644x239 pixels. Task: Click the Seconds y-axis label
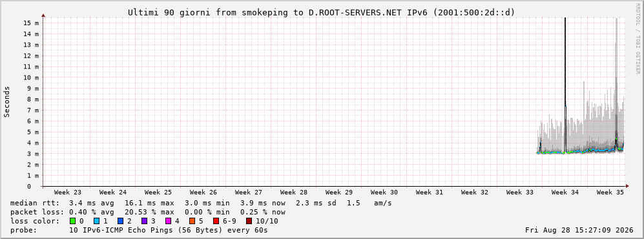click(6, 102)
